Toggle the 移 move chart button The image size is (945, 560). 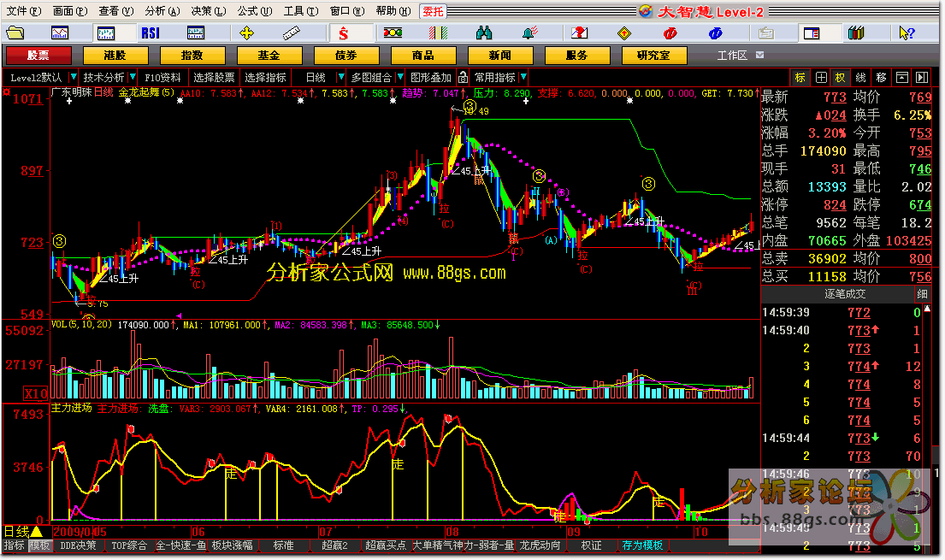(x=881, y=77)
